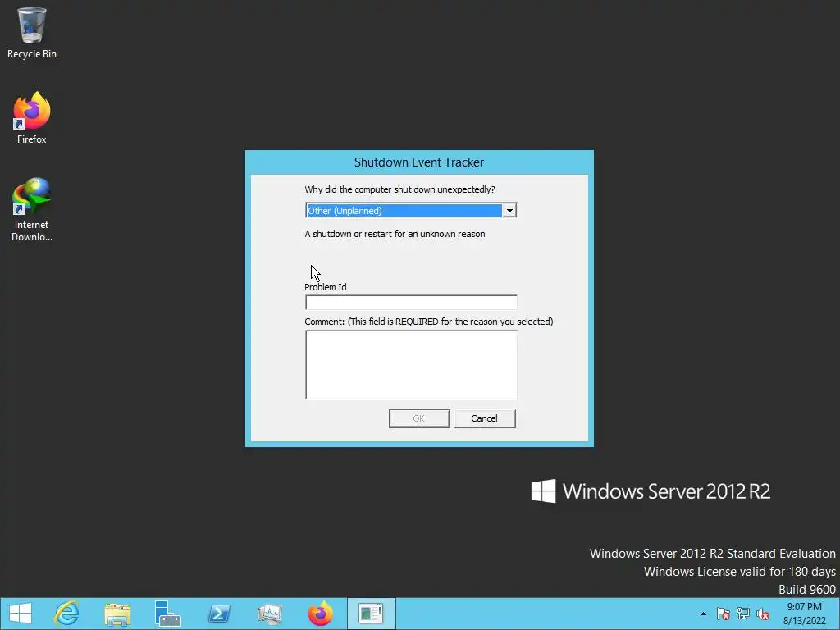Show hidden icons in the system tray

pyautogui.click(x=703, y=614)
